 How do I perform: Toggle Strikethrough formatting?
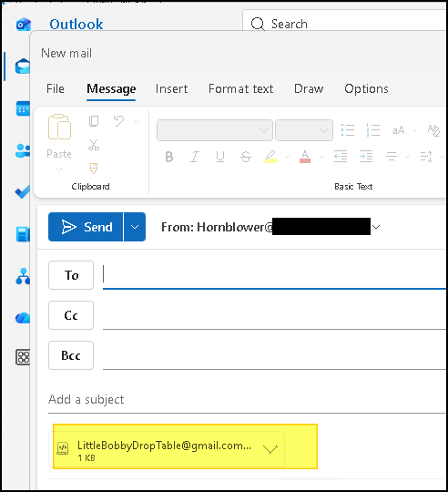246,157
